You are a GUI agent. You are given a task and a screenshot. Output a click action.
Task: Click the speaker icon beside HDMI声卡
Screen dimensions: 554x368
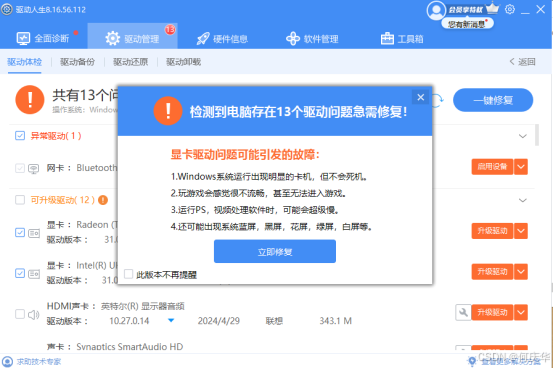34,314
